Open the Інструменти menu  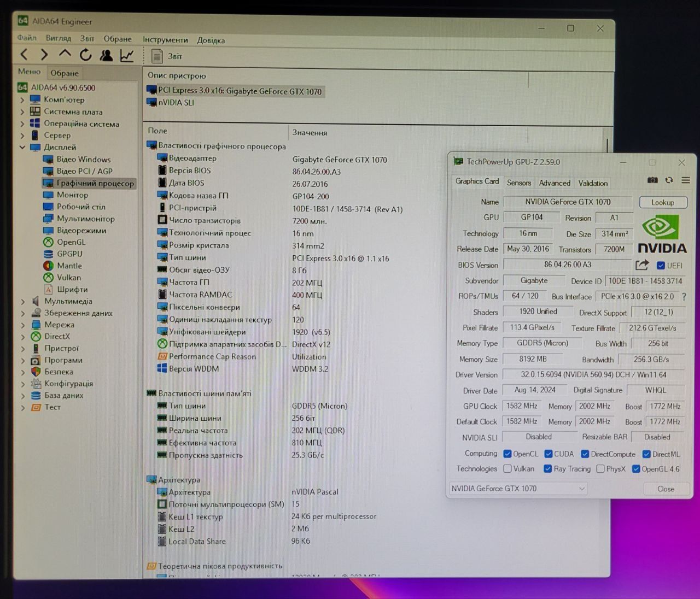(165, 40)
